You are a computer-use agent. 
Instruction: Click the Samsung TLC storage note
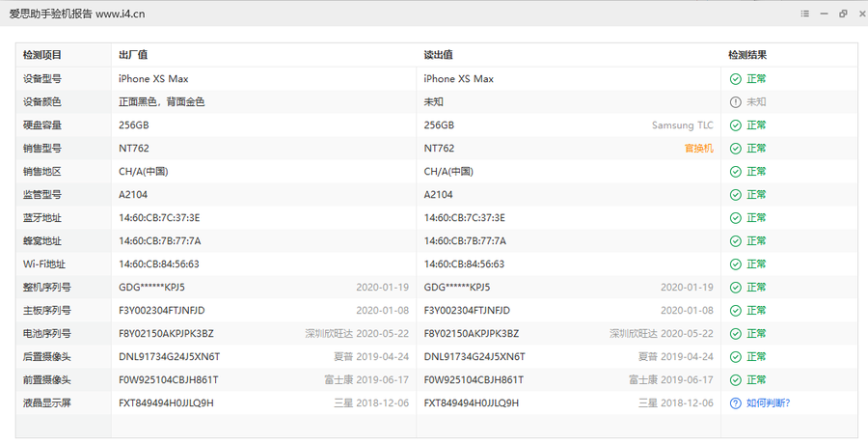(x=683, y=125)
